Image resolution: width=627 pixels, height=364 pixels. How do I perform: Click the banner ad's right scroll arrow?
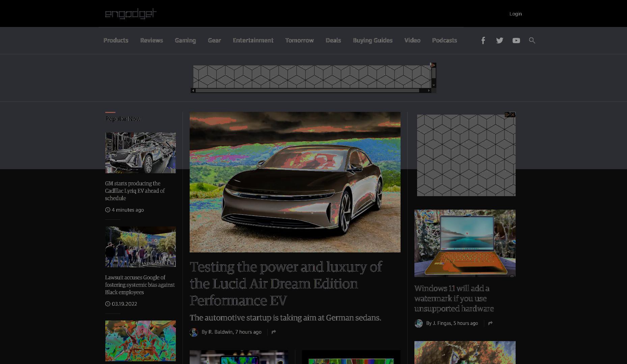(x=429, y=90)
